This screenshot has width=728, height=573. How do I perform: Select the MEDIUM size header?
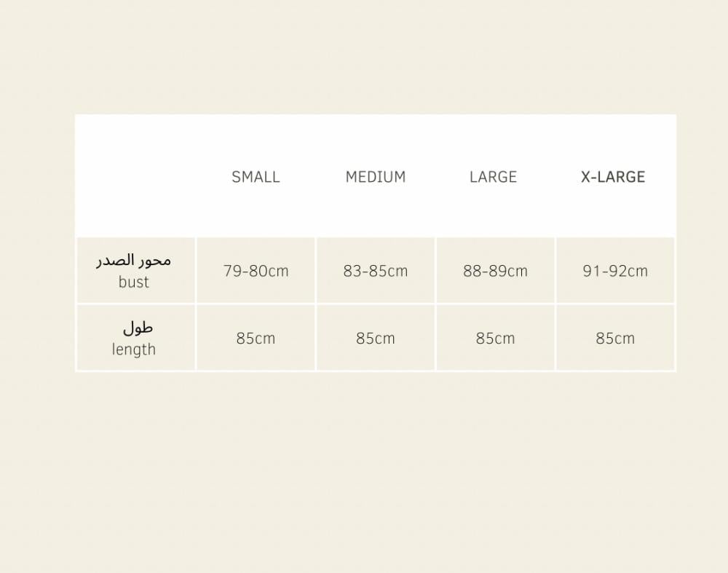[x=376, y=177]
